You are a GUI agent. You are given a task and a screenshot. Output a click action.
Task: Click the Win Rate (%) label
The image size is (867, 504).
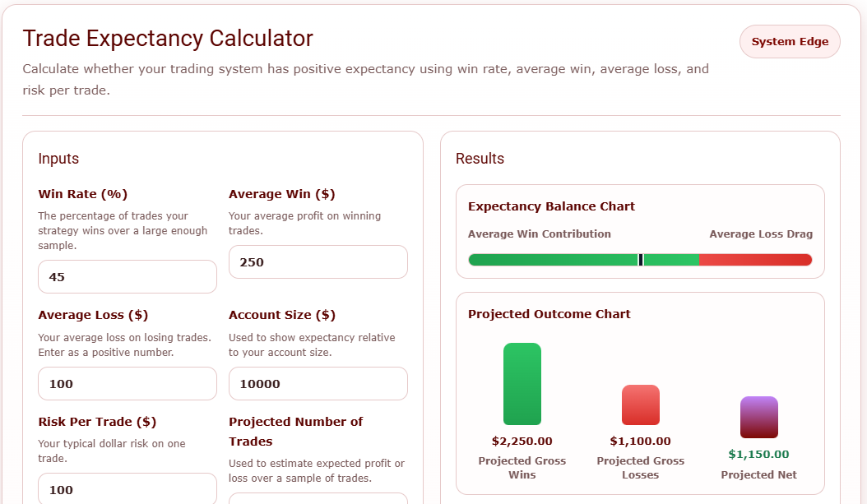pyautogui.click(x=83, y=194)
